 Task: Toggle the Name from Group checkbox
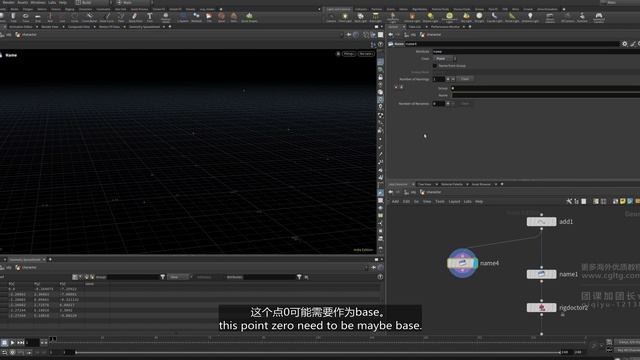pyautogui.click(x=435, y=66)
